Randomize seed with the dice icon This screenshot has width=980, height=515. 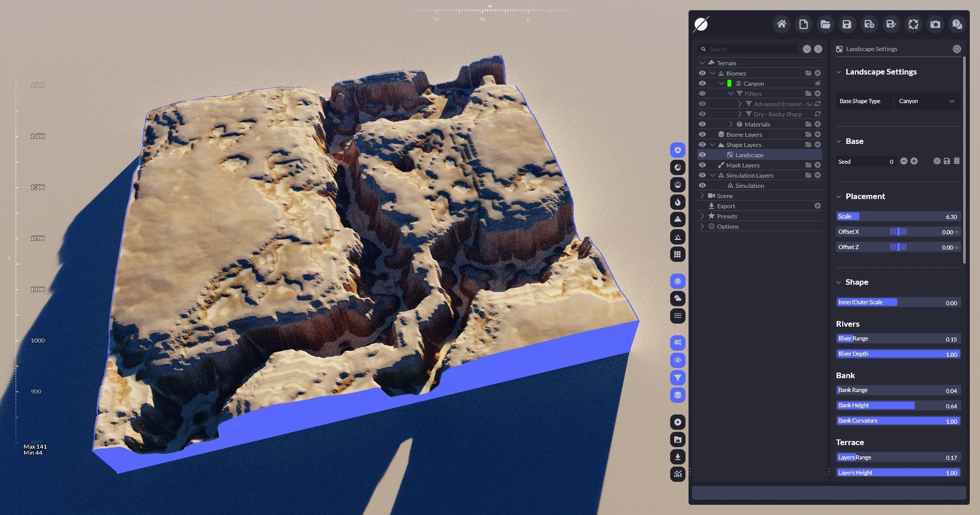click(x=937, y=161)
